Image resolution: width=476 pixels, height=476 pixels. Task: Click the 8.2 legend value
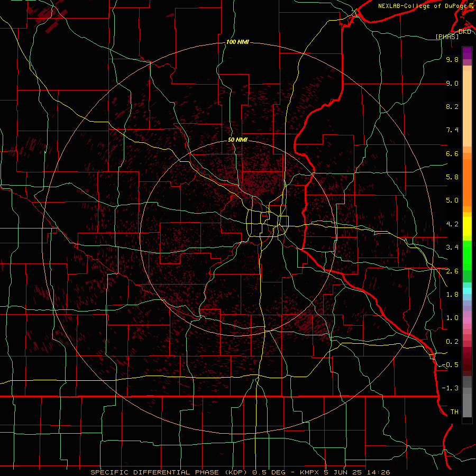pyautogui.click(x=452, y=106)
